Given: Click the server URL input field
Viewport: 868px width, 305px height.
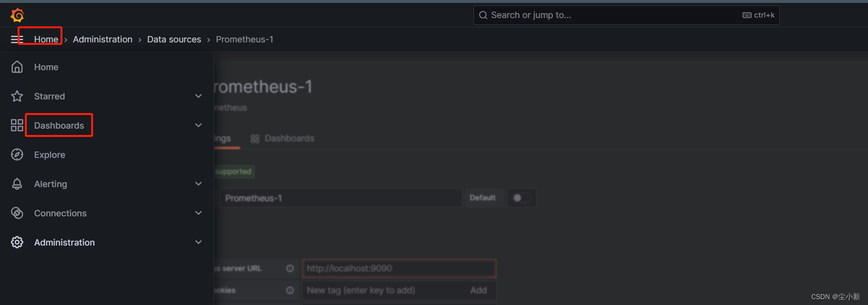Looking at the screenshot, I should (x=399, y=268).
